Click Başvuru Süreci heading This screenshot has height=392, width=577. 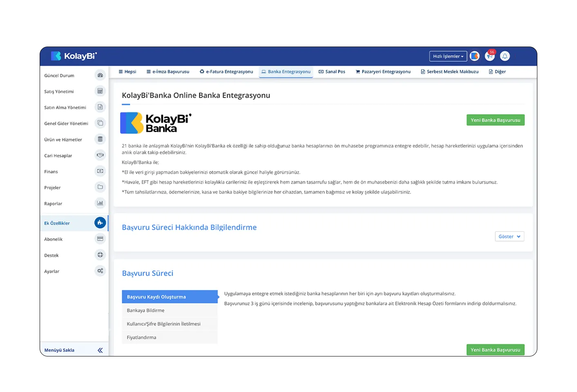tap(148, 273)
